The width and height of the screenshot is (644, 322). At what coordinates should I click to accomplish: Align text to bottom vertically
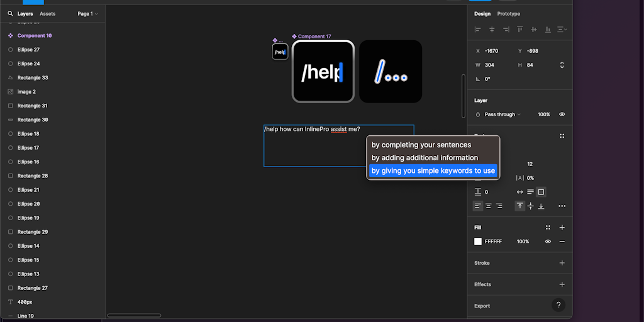pos(541,206)
